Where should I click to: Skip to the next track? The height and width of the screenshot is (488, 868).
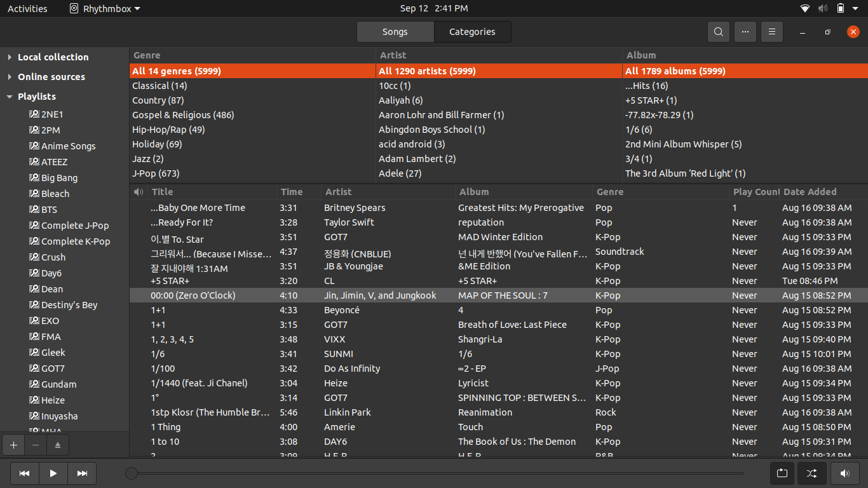(x=82, y=473)
